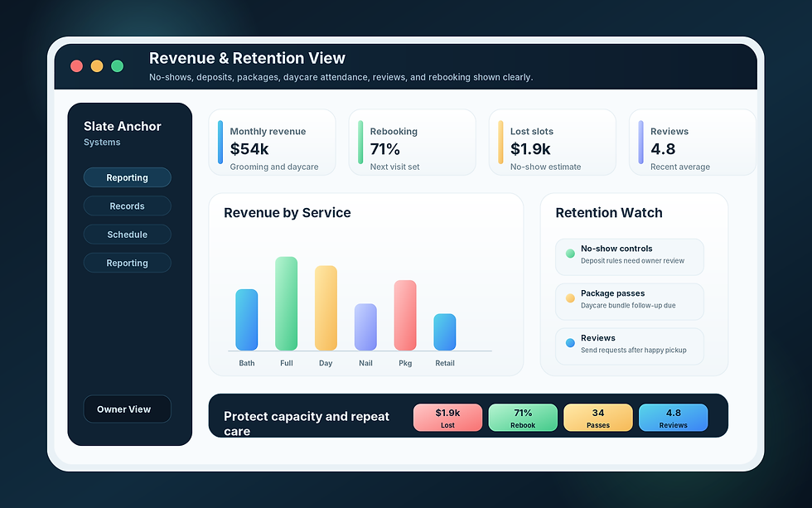Select the Day bar in the chart

click(x=326, y=308)
